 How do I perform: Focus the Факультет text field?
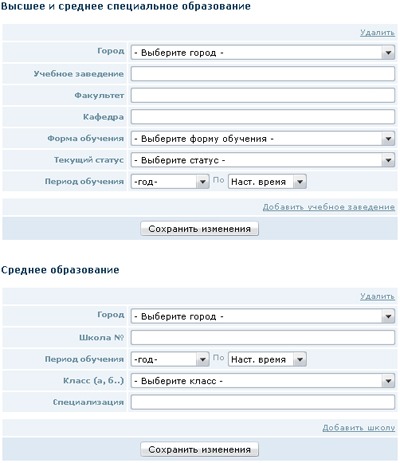click(263, 95)
